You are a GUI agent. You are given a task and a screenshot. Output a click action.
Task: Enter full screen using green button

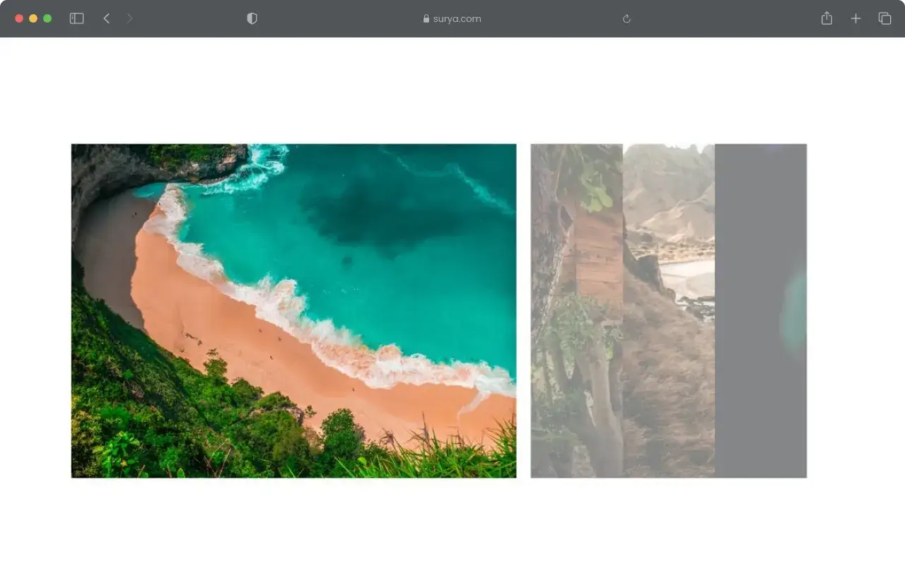[47, 18]
